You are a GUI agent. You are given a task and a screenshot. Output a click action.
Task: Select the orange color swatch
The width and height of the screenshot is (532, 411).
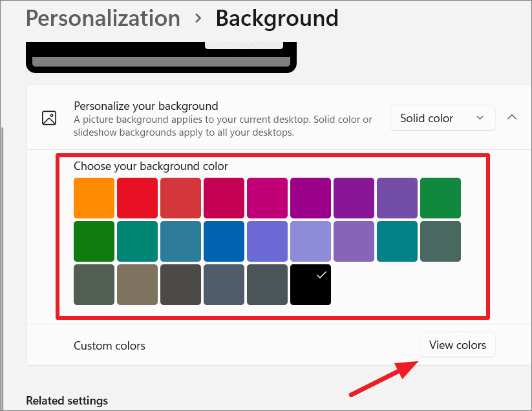point(94,198)
